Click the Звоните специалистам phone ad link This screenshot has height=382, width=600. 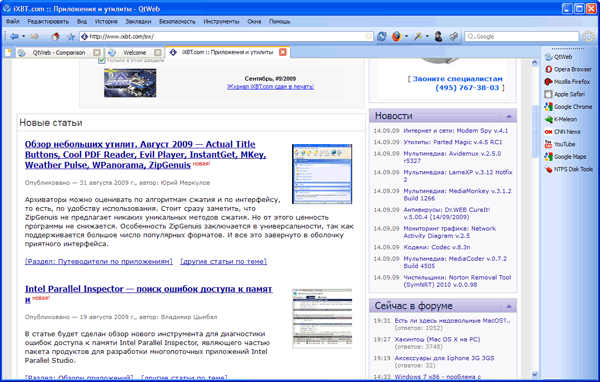pos(456,83)
